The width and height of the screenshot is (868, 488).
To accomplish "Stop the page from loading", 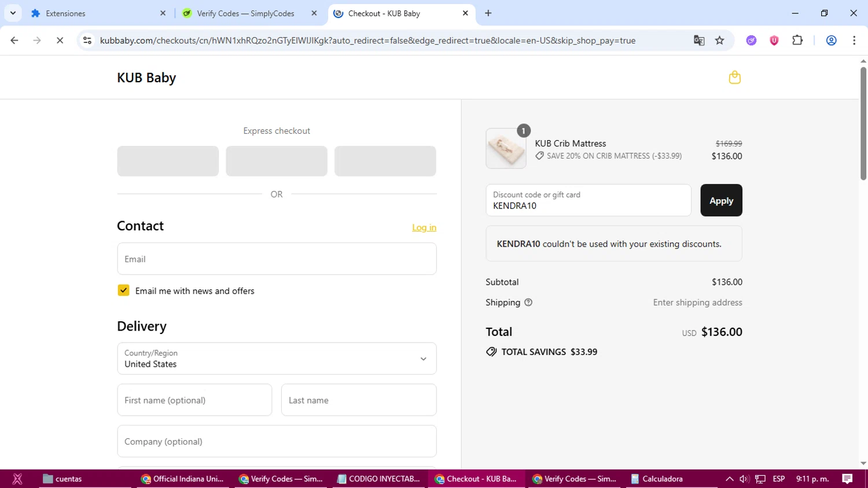I will coord(60,41).
